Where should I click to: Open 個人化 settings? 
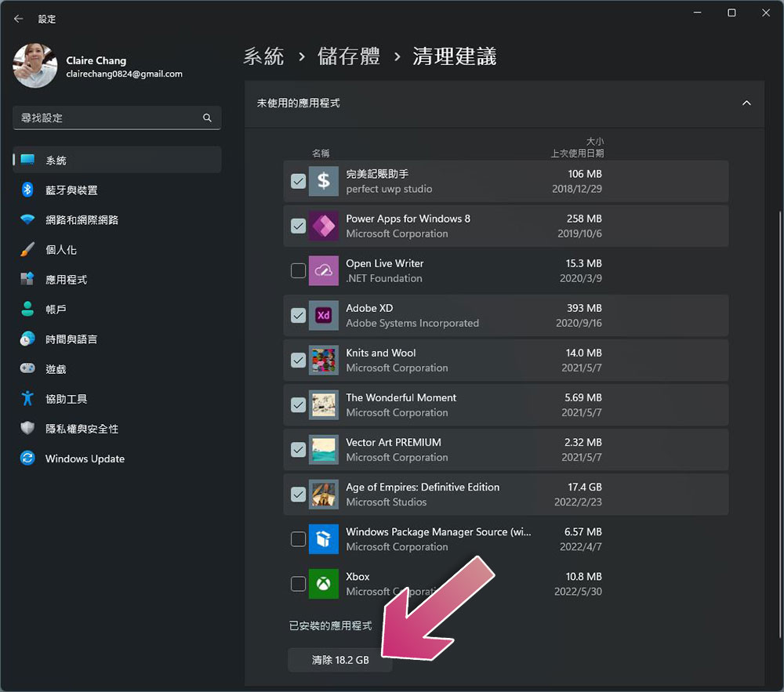(x=117, y=249)
